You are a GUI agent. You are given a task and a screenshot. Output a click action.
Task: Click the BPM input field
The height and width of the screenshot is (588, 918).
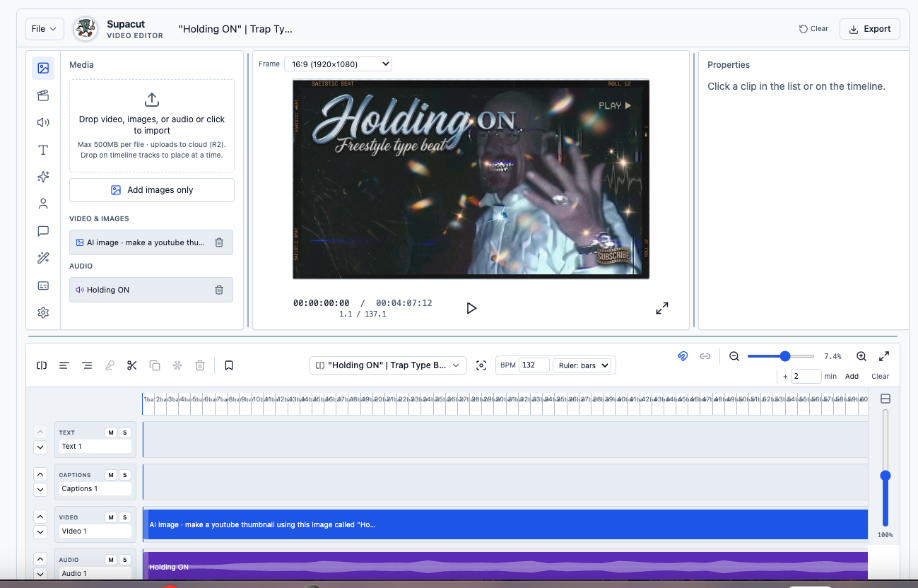pos(535,365)
